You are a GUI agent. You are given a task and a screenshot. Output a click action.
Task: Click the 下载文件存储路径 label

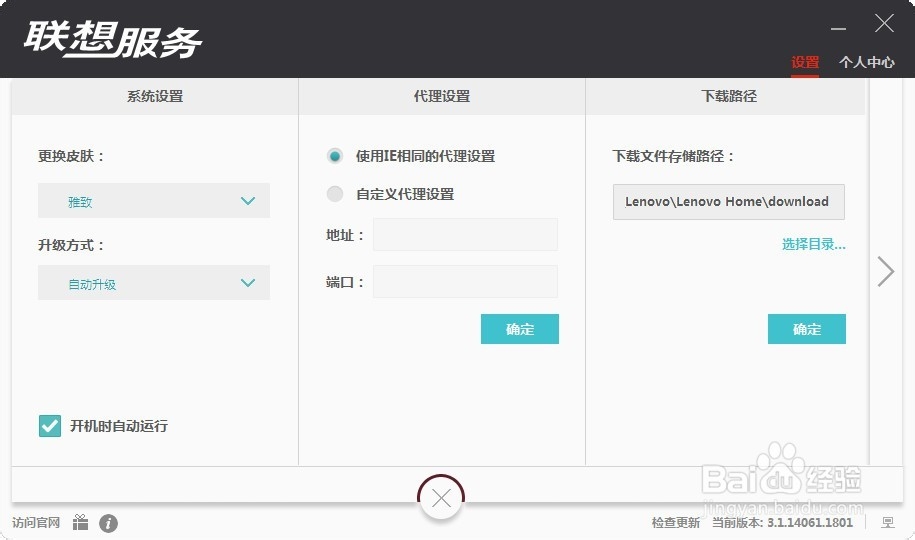pyautogui.click(x=673, y=156)
